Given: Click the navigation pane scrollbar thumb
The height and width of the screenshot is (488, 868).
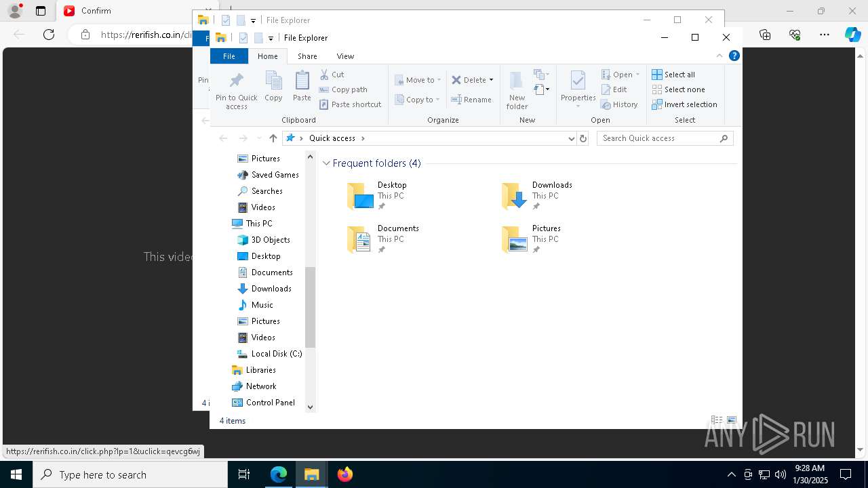Looking at the screenshot, I should pyautogui.click(x=311, y=307).
